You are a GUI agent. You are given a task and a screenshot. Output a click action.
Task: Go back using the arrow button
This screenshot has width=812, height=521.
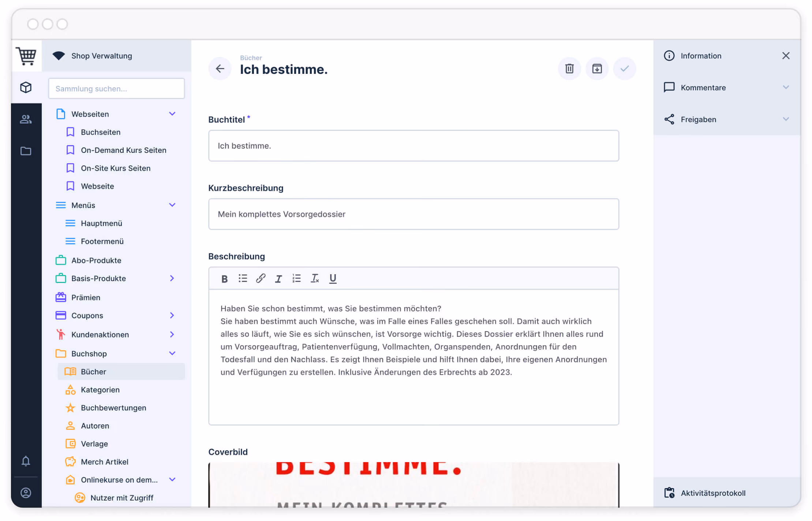click(x=220, y=68)
